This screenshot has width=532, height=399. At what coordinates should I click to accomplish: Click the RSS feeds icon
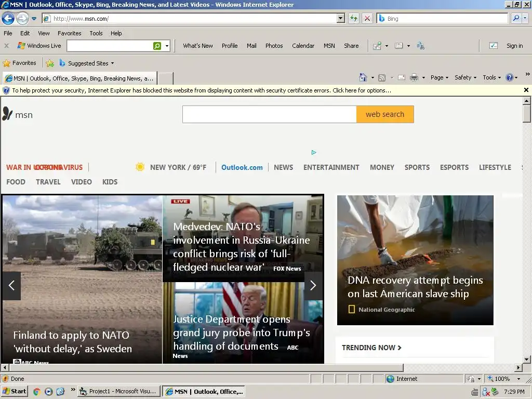382,78
